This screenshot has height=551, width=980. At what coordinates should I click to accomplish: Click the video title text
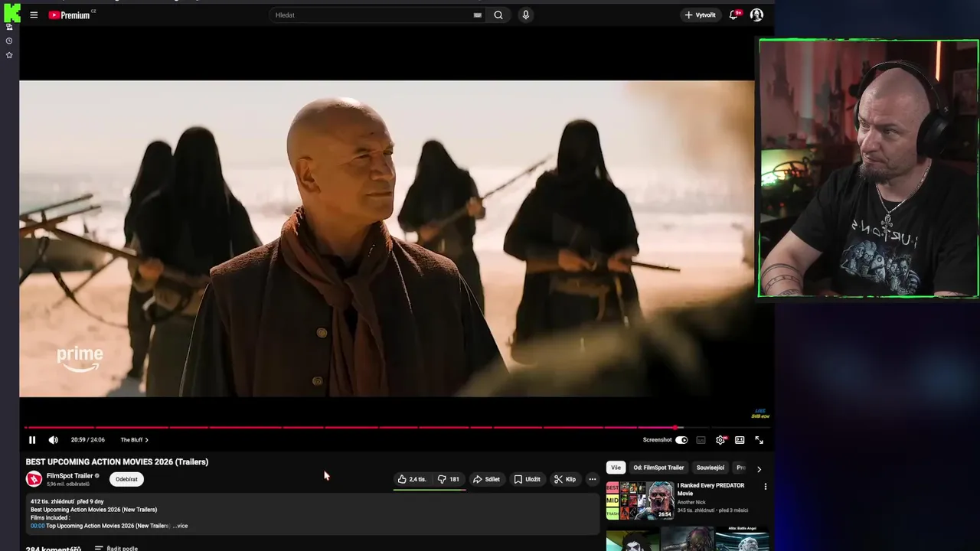tap(117, 461)
